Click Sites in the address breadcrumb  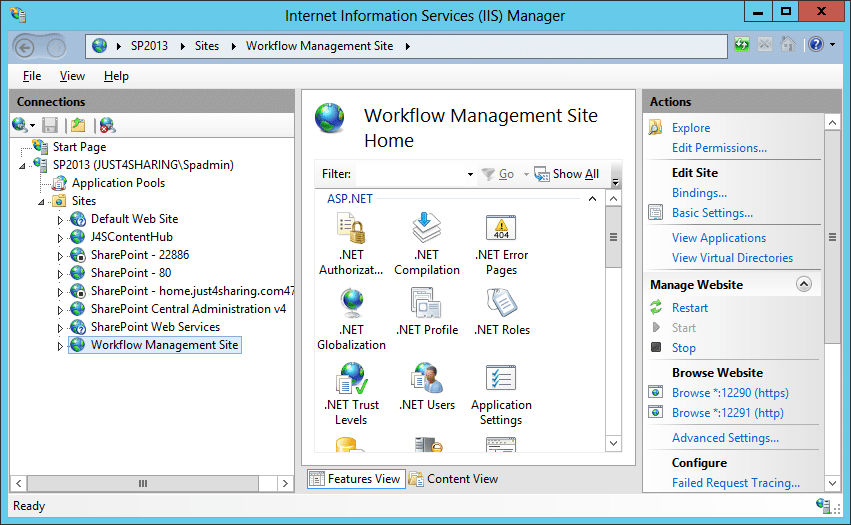click(207, 46)
